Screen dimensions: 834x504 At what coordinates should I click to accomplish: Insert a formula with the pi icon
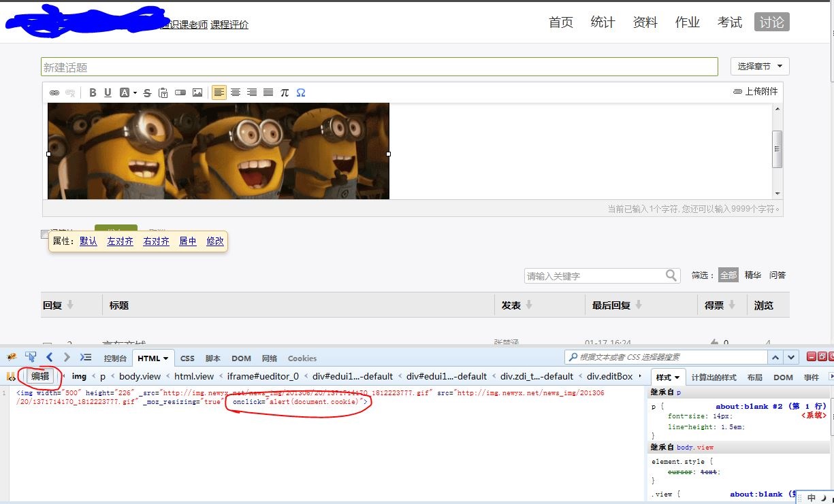(285, 93)
